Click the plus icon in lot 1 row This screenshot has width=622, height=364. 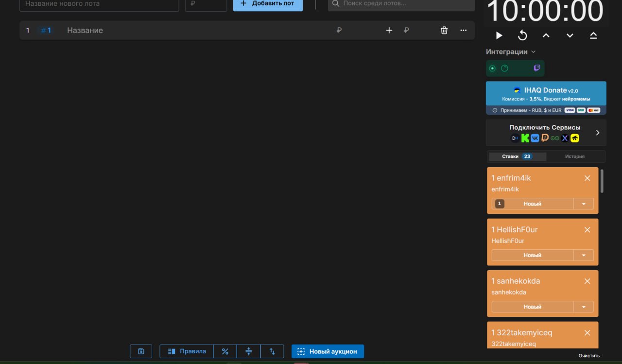389,30
